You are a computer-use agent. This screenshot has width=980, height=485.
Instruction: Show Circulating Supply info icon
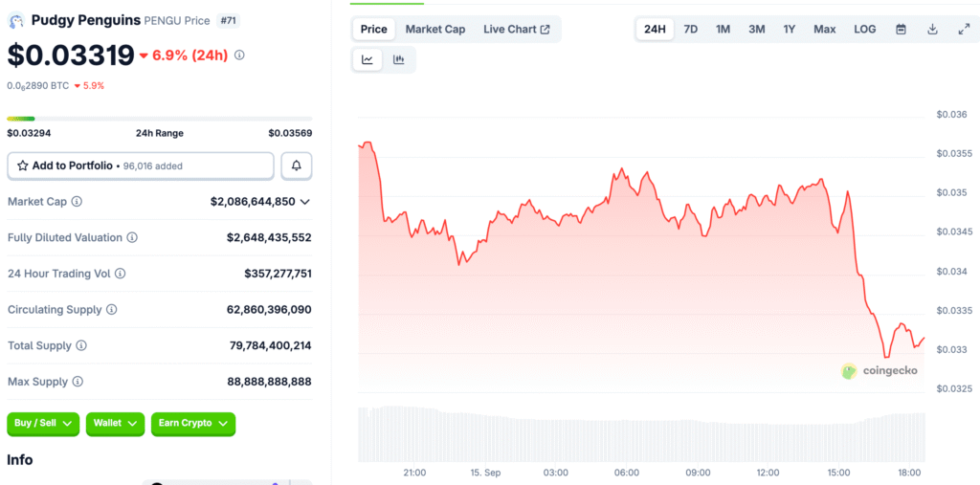point(111,309)
